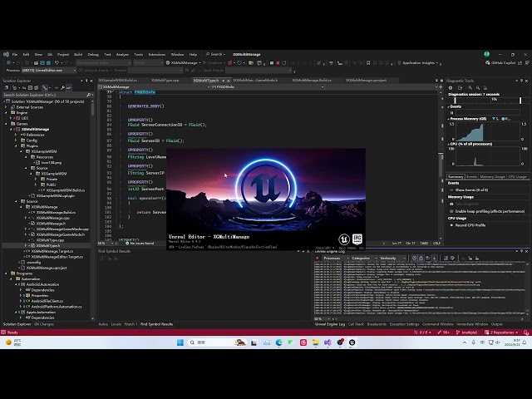Open the Build menu
532x399 pixels.
pos(78,54)
